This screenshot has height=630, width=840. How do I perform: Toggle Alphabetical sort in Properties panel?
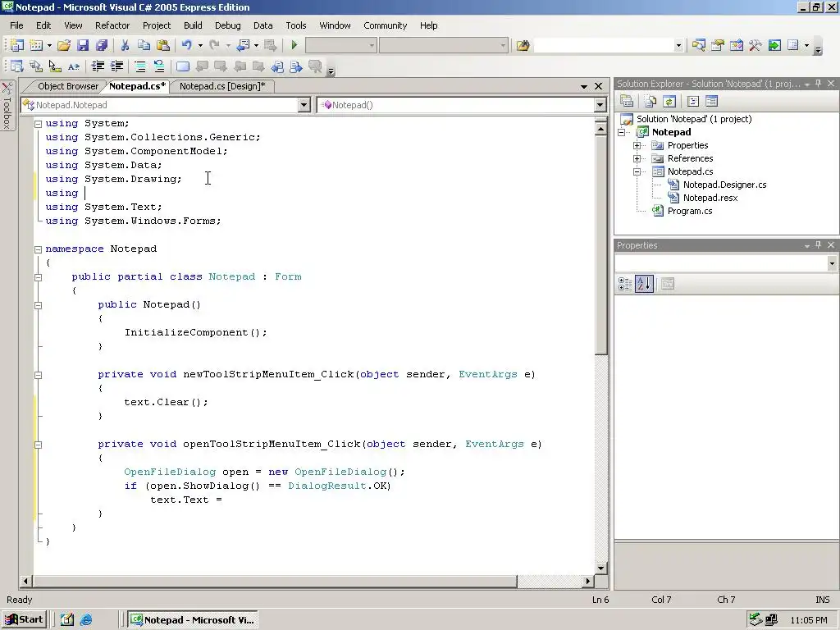(x=644, y=284)
